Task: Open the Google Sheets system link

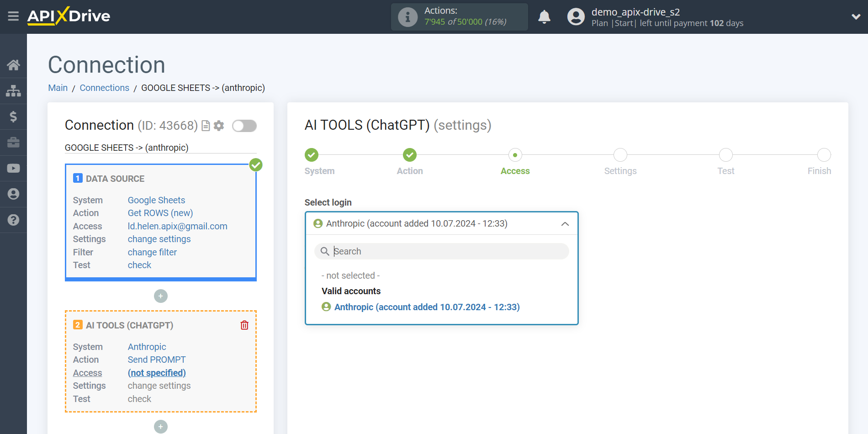Action: [x=156, y=200]
